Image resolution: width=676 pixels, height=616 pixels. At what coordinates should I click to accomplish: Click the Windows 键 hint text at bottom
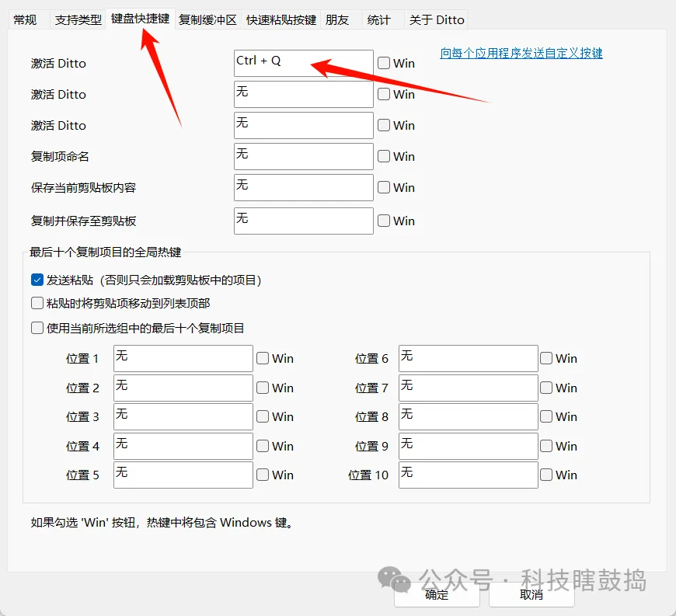click(x=162, y=523)
